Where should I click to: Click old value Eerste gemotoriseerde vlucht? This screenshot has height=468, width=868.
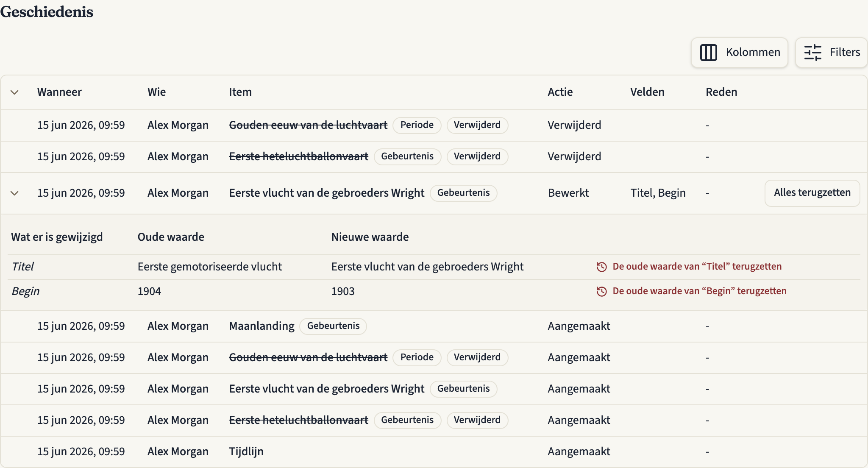[x=210, y=267]
